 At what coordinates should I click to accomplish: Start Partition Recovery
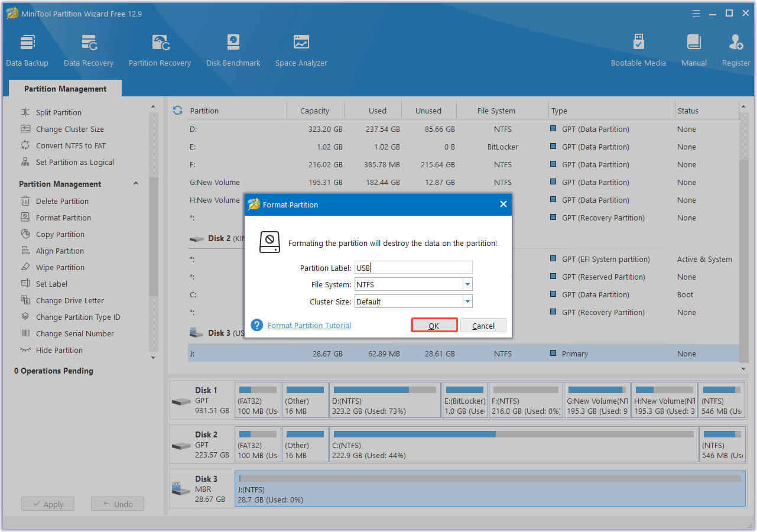click(160, 48)
